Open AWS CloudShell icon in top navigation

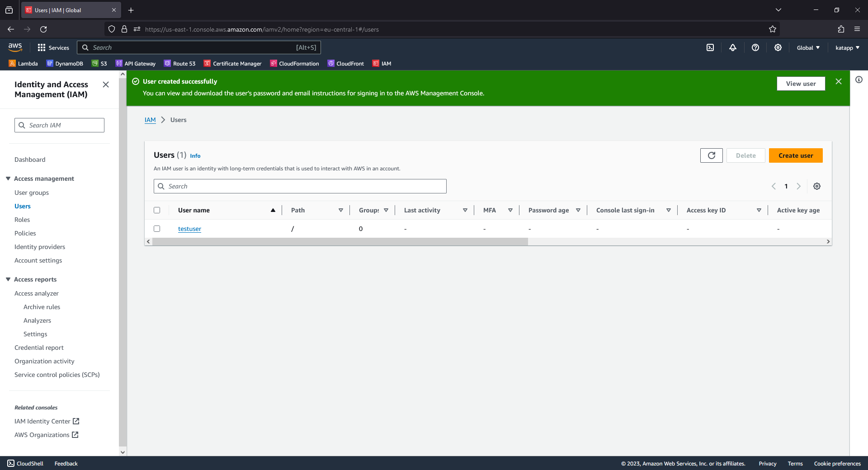tap(710, 47)
